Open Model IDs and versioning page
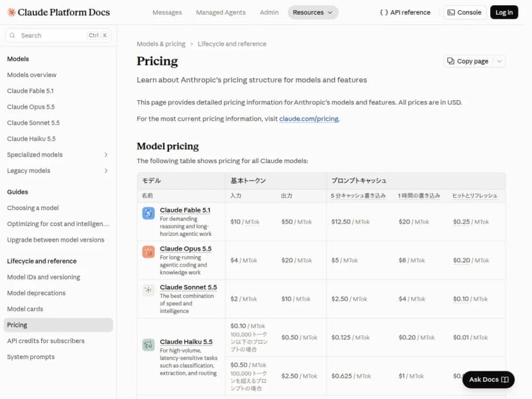The height and width of the screenshot is (399, 532). pos(44,277)
